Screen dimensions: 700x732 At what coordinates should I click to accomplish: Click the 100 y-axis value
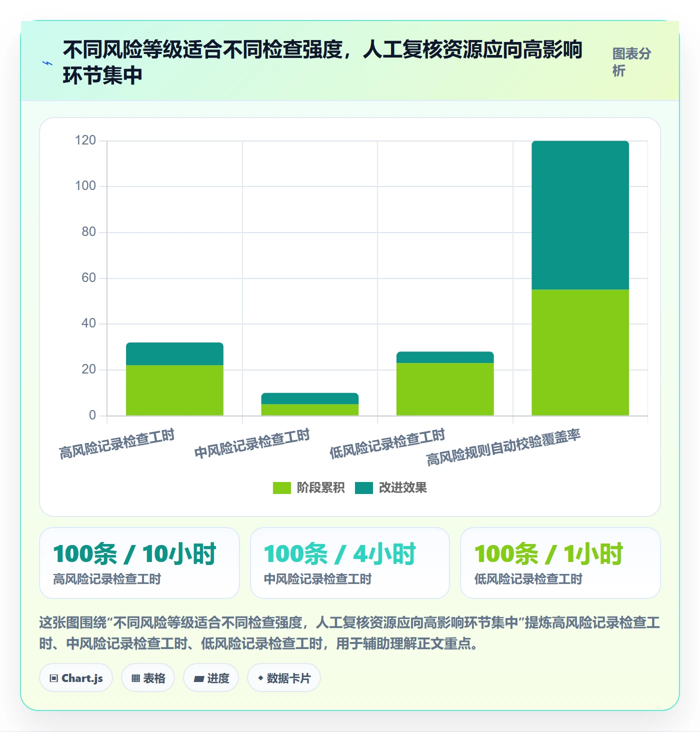85,186
